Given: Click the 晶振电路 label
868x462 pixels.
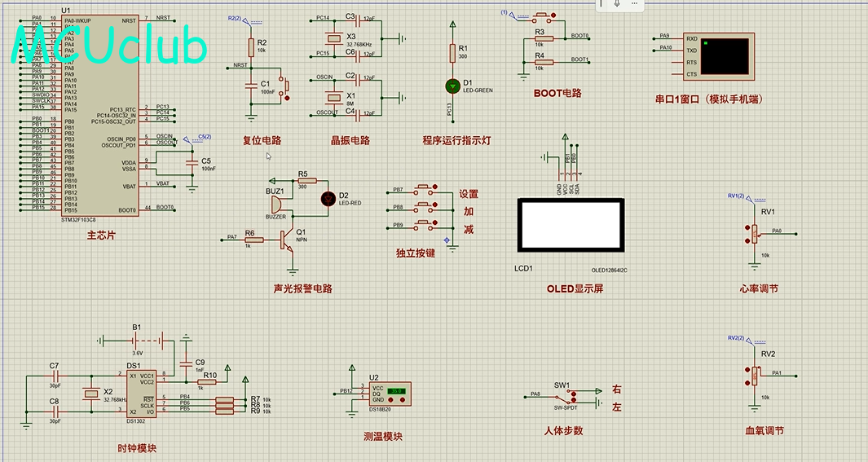Looking at the screenshot, I should click(350, 140).
